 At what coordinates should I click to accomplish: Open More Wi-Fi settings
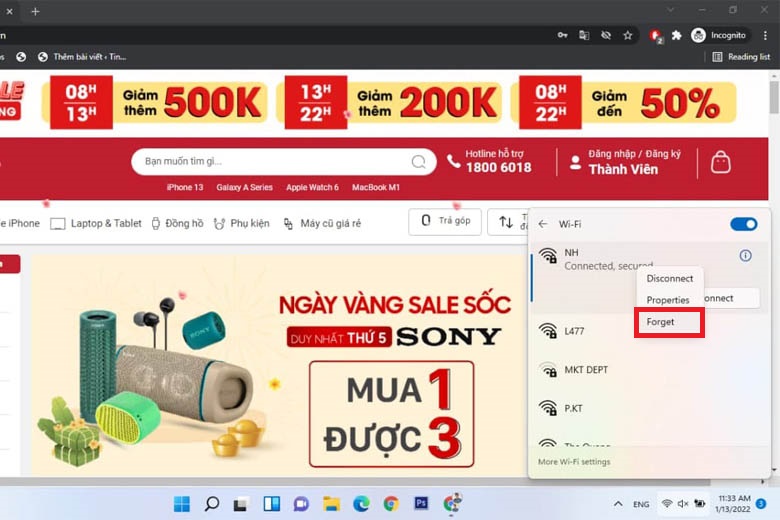pyautogui.click(x=574, y=462)
